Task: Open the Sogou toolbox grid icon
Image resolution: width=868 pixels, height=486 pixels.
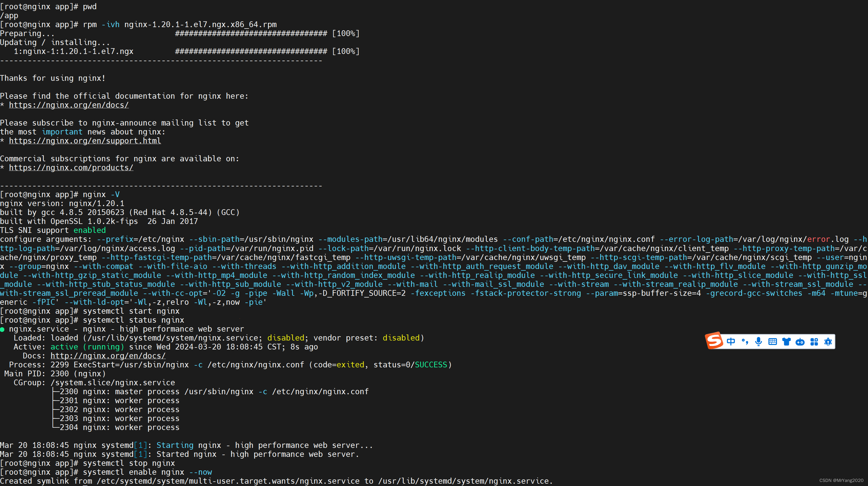Action: pos(814,341)
